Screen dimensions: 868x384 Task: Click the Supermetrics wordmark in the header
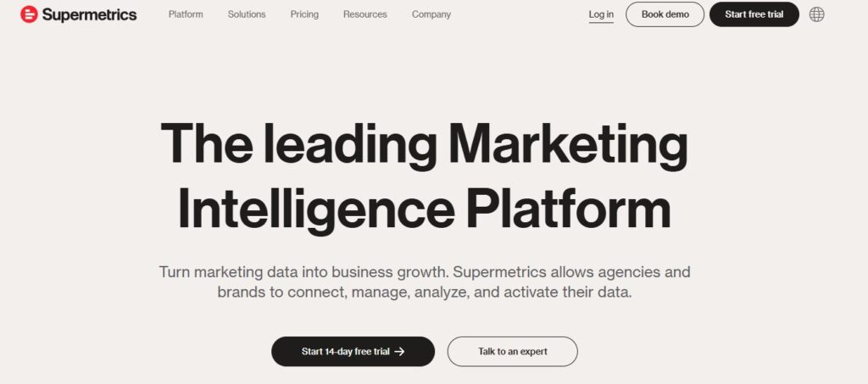coord(89,14)
